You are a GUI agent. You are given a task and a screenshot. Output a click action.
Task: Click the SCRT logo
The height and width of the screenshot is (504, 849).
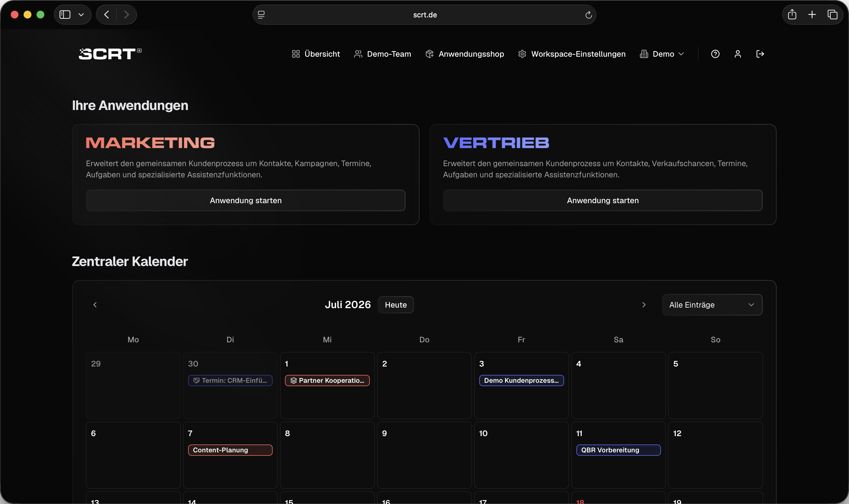110,54
